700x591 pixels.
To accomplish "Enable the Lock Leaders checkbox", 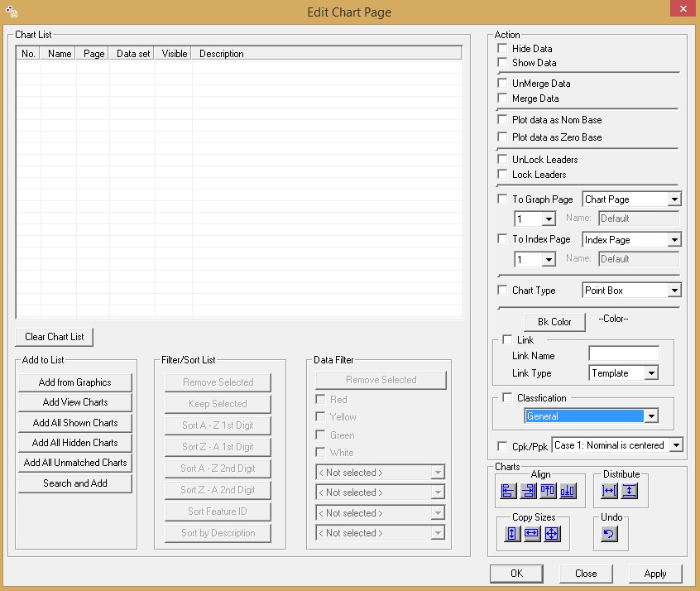I will click(x=501, y=175).
